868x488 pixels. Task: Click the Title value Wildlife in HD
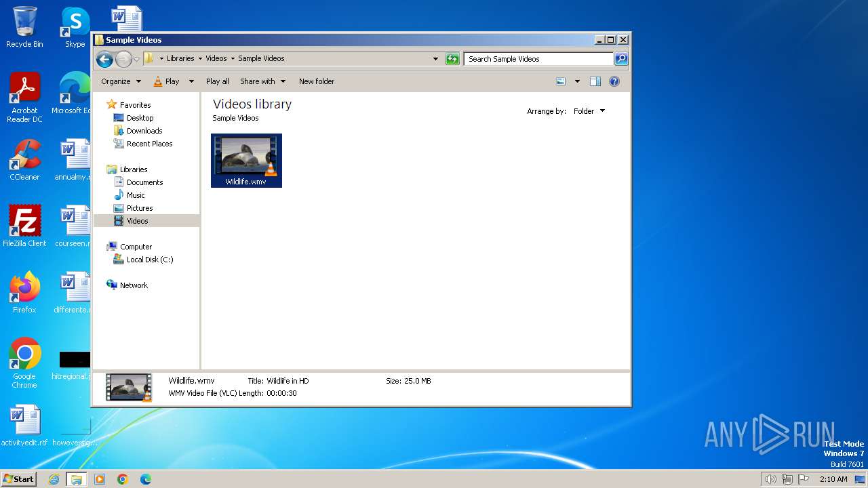[288, 381]
